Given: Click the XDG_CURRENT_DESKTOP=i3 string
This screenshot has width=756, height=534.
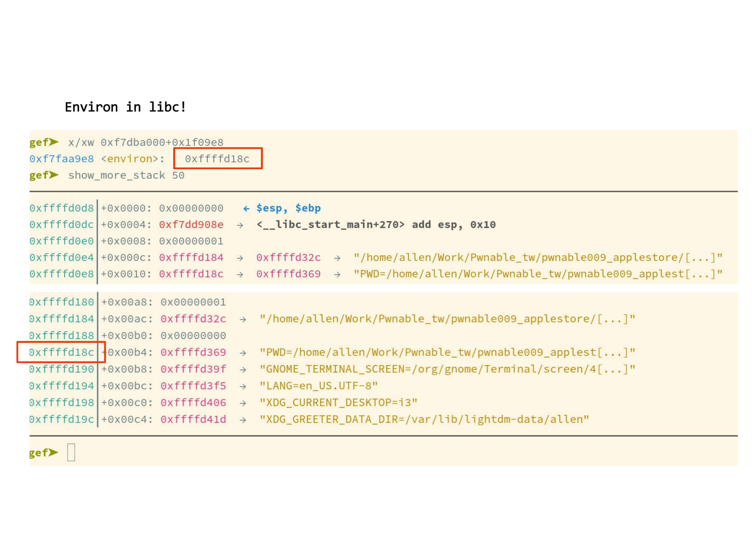Looking at the screenshot, I should pyautogui.click(x=338, y=403).
